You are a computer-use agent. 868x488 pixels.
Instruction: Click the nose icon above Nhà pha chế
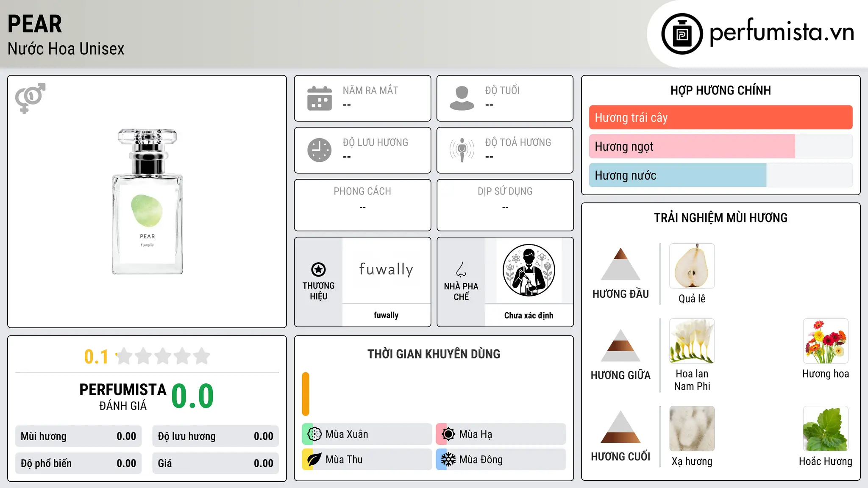[x=461, y=269]
